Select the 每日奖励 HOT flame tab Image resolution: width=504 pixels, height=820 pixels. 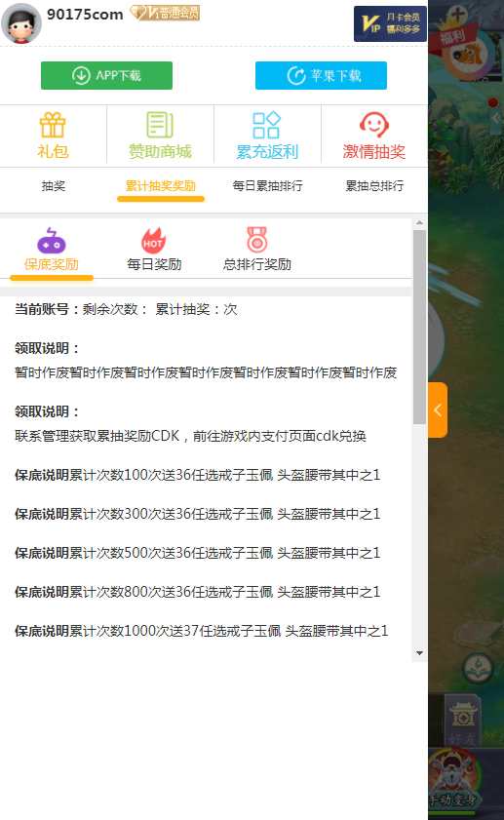point(154,250)
